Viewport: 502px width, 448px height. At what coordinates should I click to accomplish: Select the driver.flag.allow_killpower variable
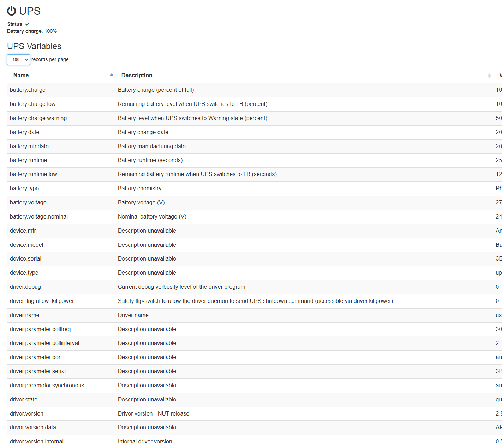[x=42, y=301]
